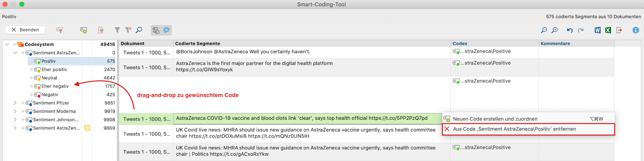Sort by the Kommentare column header
This screenshot has height=161, width=644.
555,44
